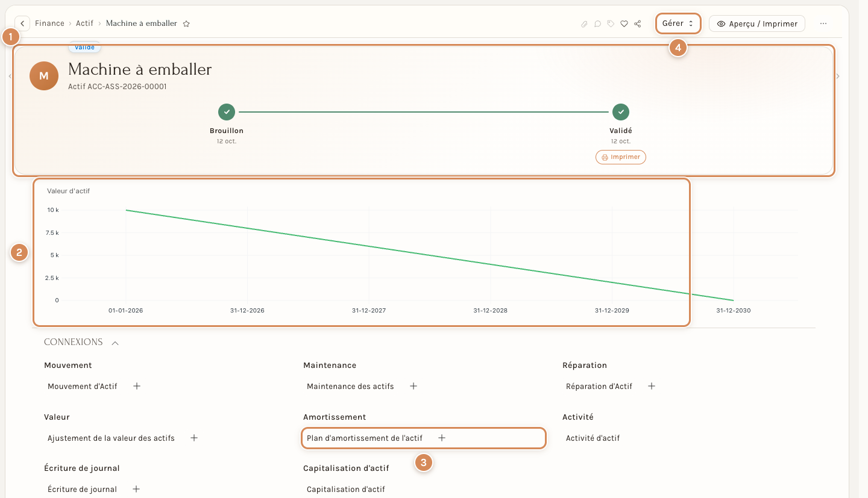Go to previous record with left arrow
The image size is (868, 498).
point(10,76)
